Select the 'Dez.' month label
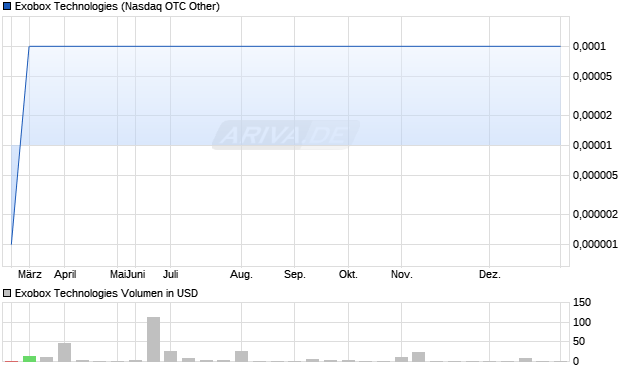The height and width of the screenshot is (371, 620). click(490, 274)
